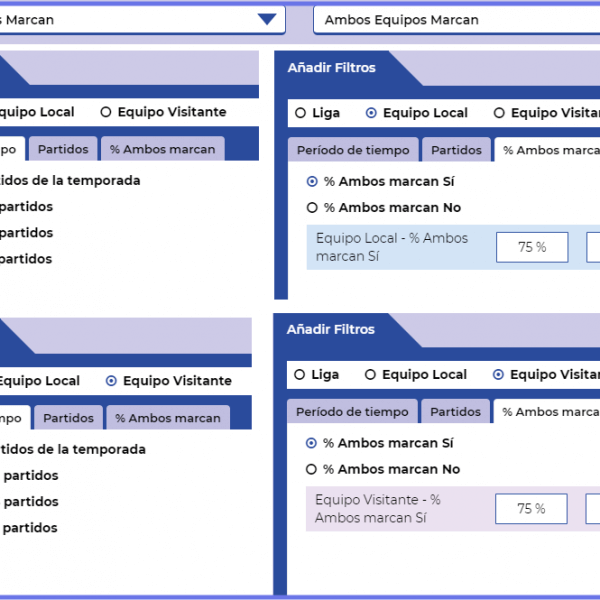Click 75 % field for Equipo Local
The width and height of the screenshot is (600, 600).
coord(532,247)
